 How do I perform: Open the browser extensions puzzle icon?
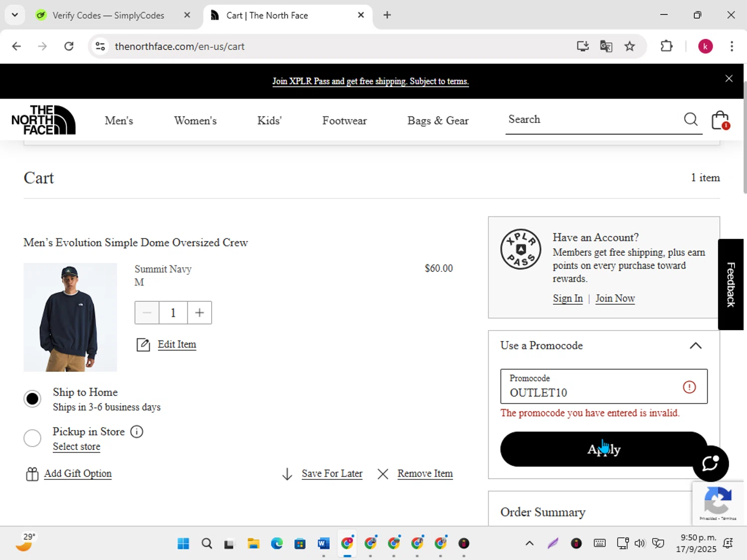coord(666,46)
